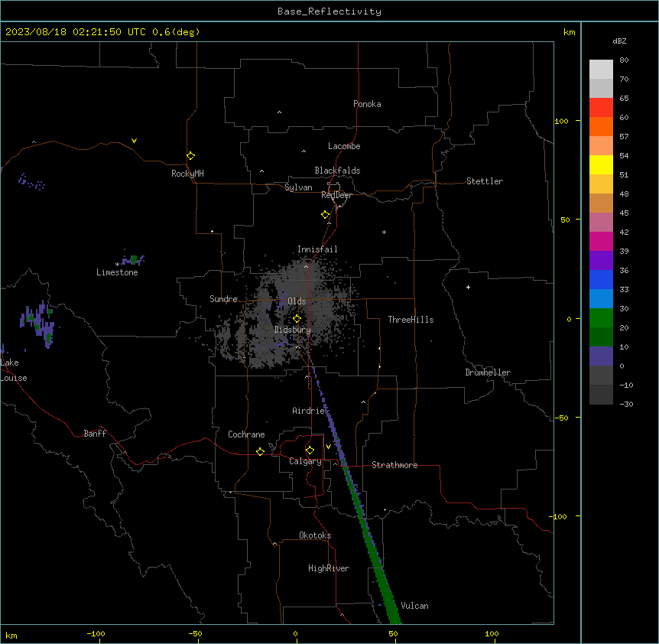This screenshot has height=644, width=659.
Task: Click the legend value 80
Action: click(x=624, y=60)
